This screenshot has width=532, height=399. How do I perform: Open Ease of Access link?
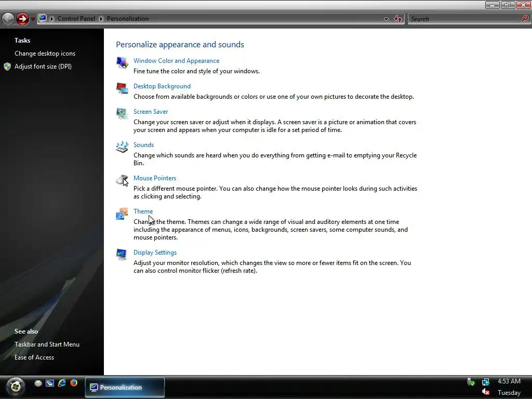point(34,357)
